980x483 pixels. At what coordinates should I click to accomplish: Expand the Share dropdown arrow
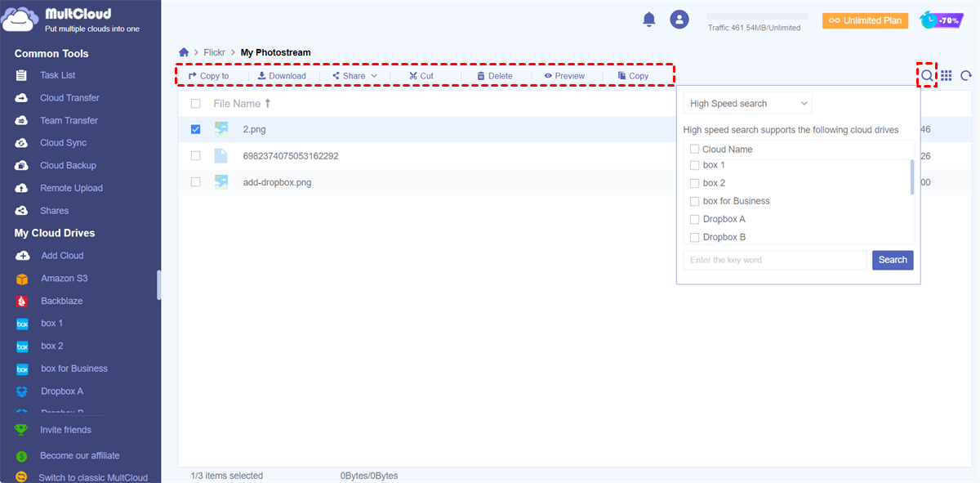374,76
